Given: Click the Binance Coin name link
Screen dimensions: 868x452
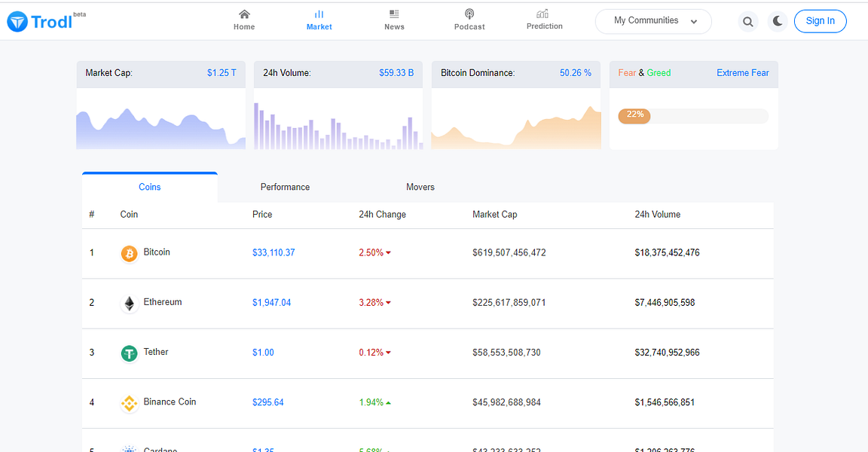Looking at the screenshot, I should (x=170, y=402).
